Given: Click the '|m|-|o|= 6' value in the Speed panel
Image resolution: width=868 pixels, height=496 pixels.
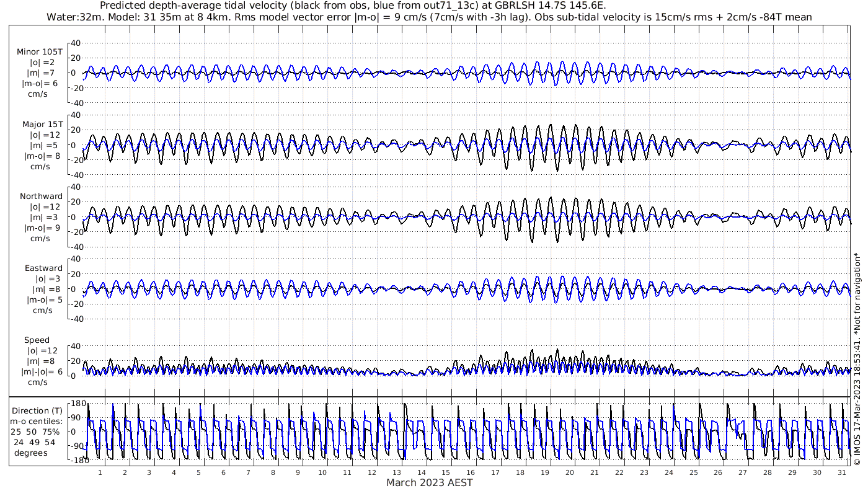Looking at the screenshot, I should 42,372.
